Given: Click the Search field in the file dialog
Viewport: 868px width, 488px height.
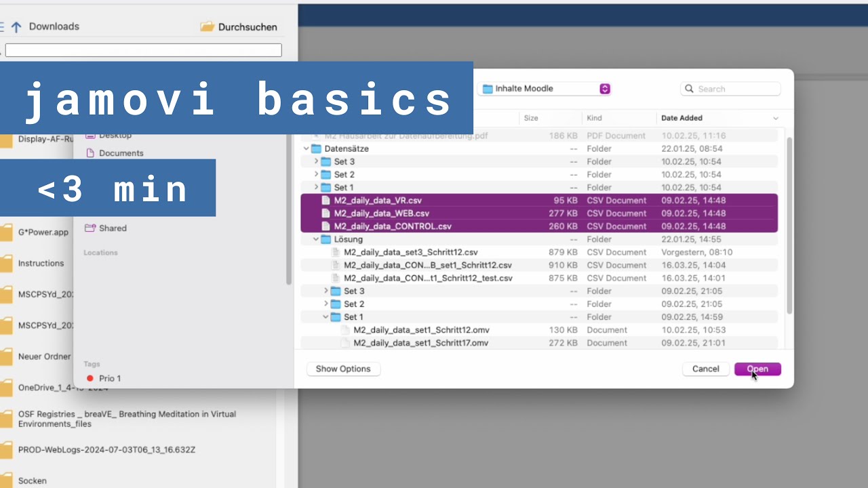Looking at the screenshot, I should tap(730, 89).
